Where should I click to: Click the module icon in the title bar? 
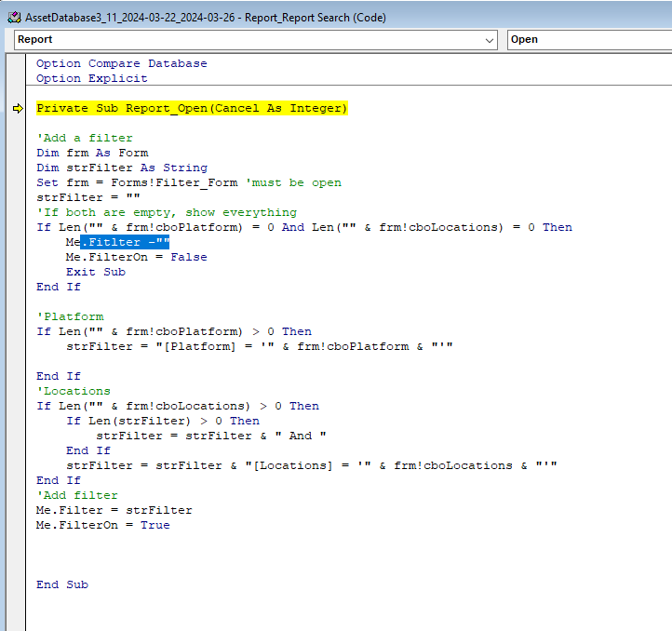pos(14,17)
